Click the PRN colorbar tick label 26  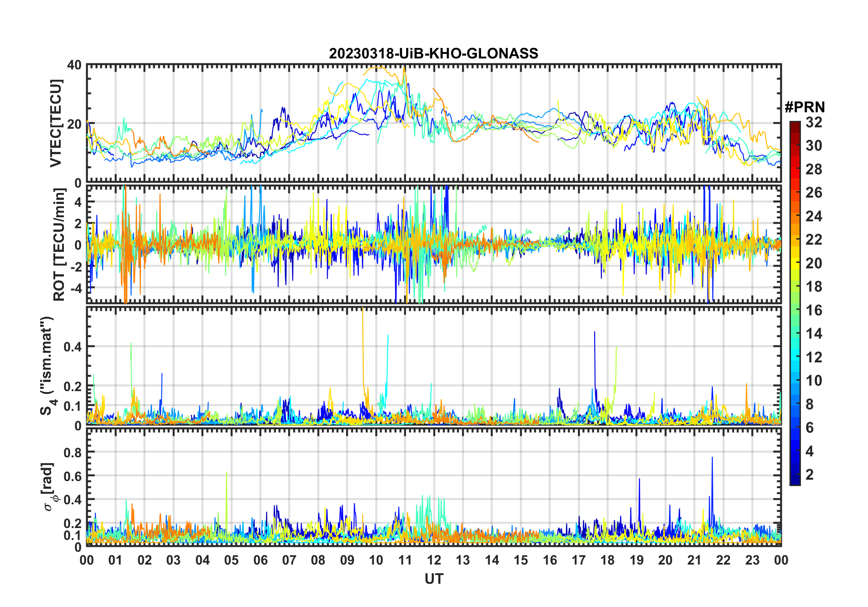(814, 193)
